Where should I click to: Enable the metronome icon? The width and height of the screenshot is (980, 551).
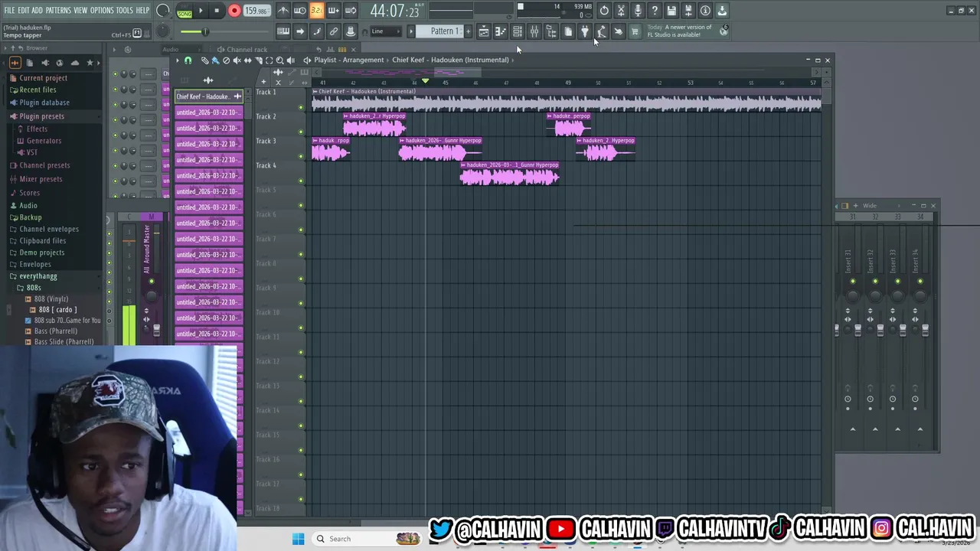click(283, 11)
